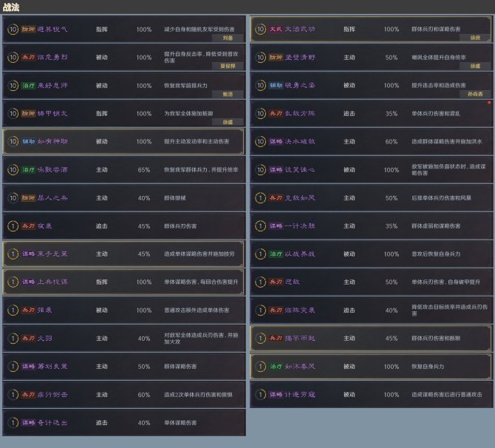The image size is (495, 448).
Task: Open the 孙尚香 hero label
Action: pyautogui.click(x=474, y=93)
